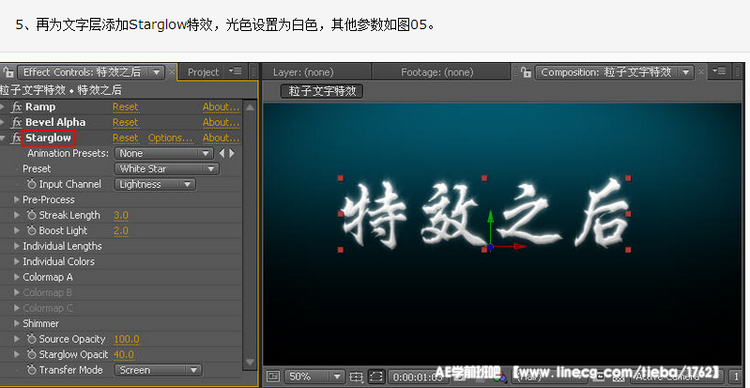Disable the Bevel Alpha fx switch
Screen dimensions: 750x388
tap(16, 122)
